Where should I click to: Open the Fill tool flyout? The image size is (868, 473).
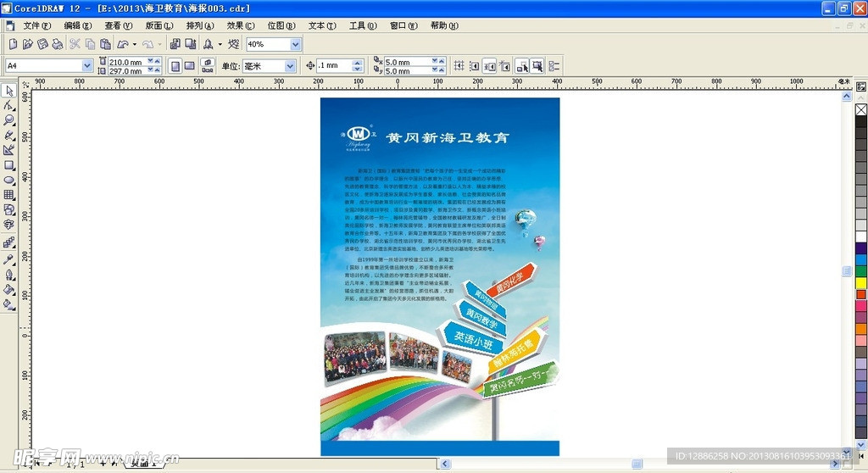pos(8,289)
